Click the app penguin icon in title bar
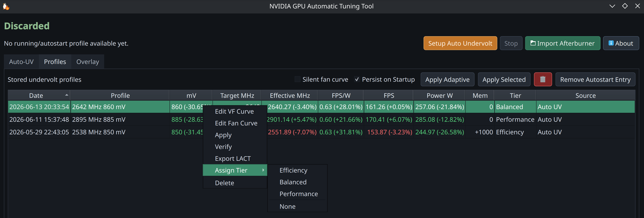 [6, 6]
